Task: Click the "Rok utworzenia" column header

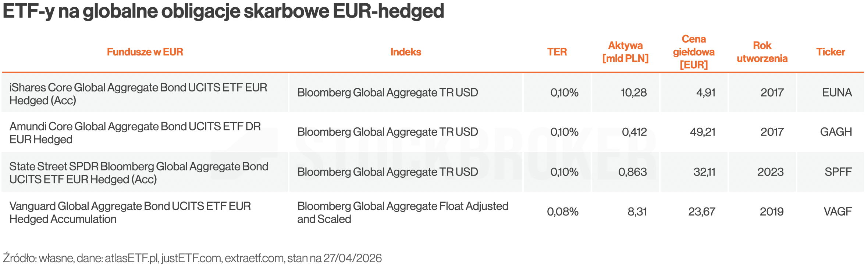Action: pyautogui.click(x=762, y=52)
